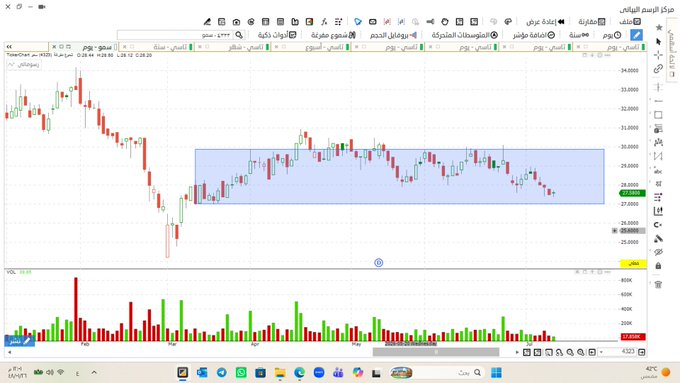The image size is (680, 383).
Task: Click the camera snapshot icon in top toolbar
Action: click(236, 22)
